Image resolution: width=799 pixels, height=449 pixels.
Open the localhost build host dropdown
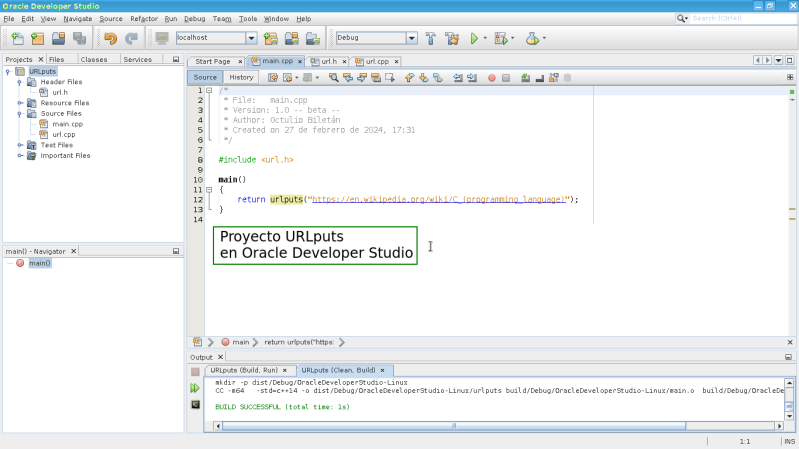[x=251, y=38]
